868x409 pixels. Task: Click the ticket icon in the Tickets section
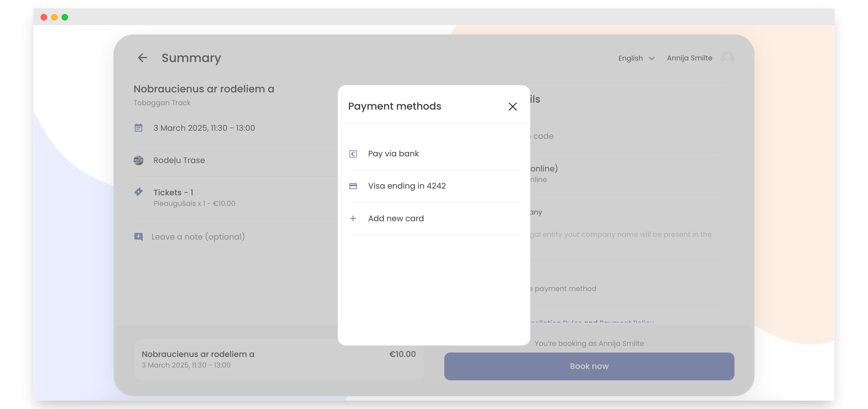(139, 192)
